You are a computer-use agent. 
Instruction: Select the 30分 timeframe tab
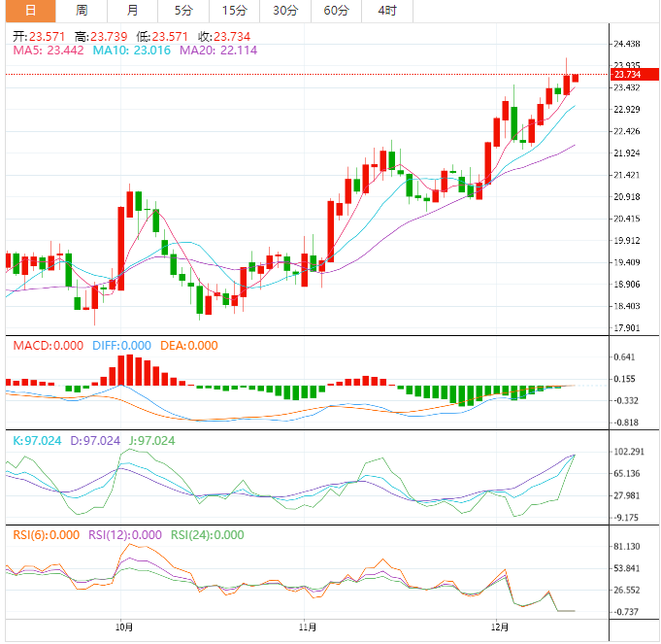point(284,11)
